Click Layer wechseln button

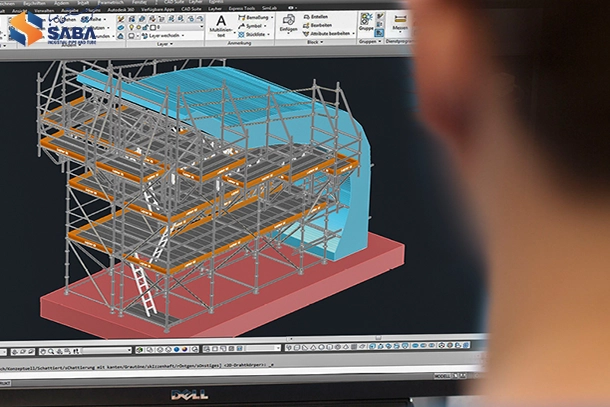tap(162, 35)
